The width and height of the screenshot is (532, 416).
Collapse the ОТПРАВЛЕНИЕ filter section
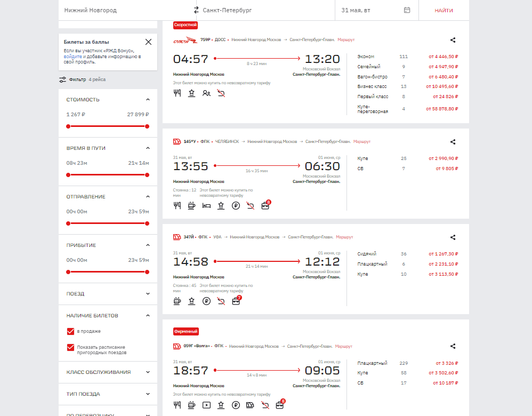(x=148, y=197)
